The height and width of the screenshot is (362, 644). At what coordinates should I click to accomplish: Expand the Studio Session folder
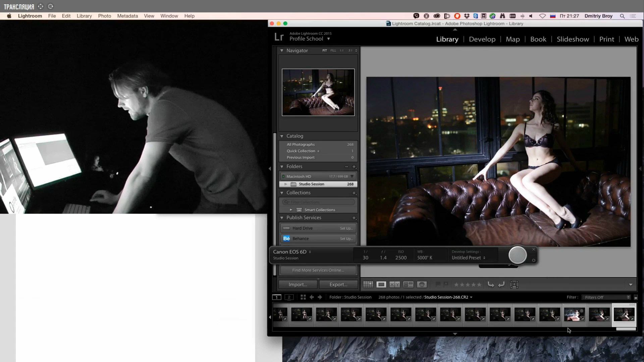(x=286, y=184)
